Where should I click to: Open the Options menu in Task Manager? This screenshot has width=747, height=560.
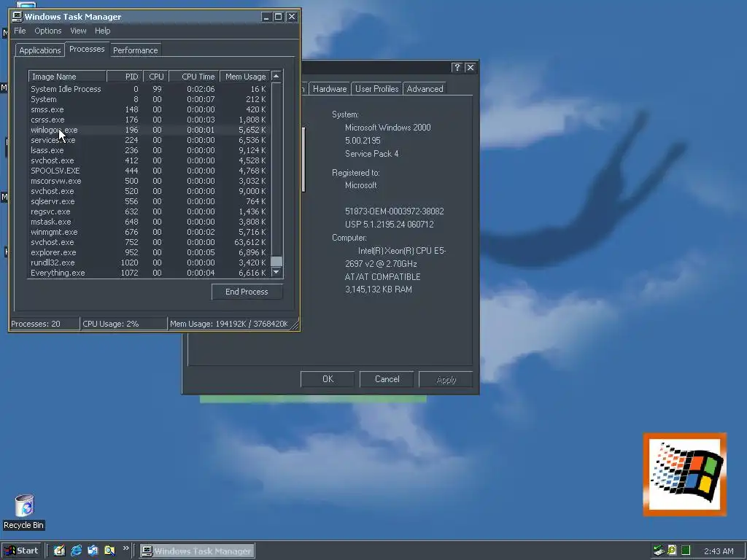click(x=47, y=31)
